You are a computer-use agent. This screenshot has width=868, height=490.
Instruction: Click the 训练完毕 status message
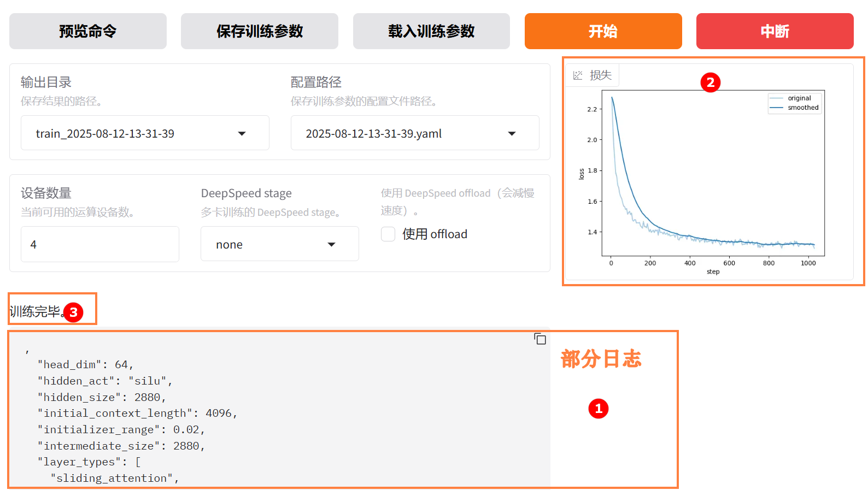tap(36, 312)
